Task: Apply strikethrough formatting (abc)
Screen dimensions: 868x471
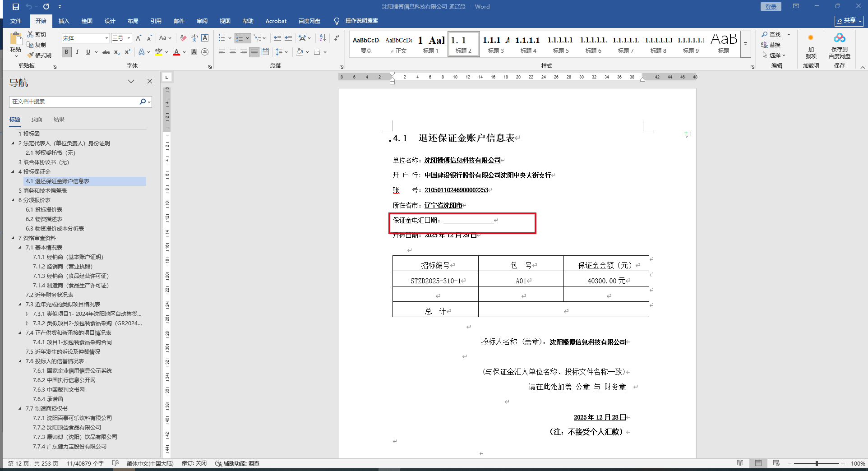Action: point(106,52)
